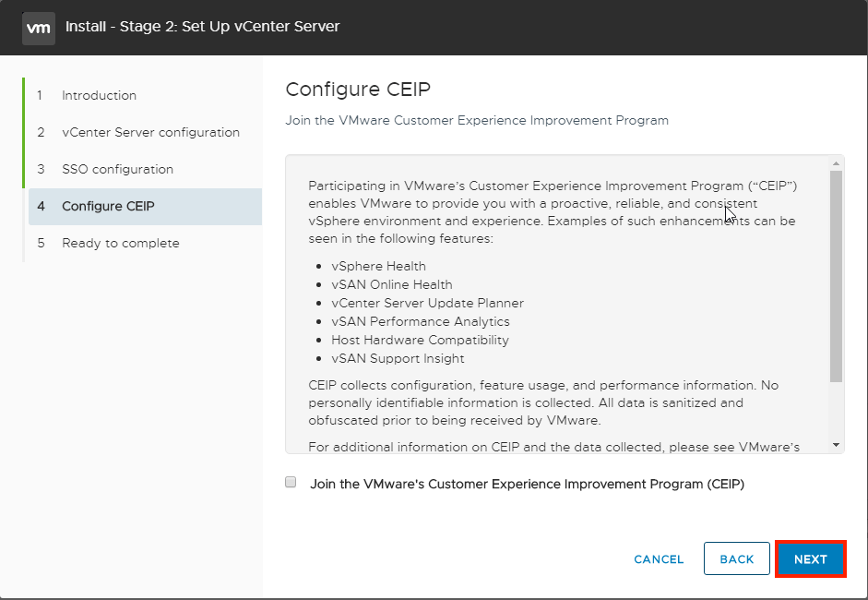The image size is (868, 600).
Task: Cancel the vCenter Server setup
Action: 659,559
